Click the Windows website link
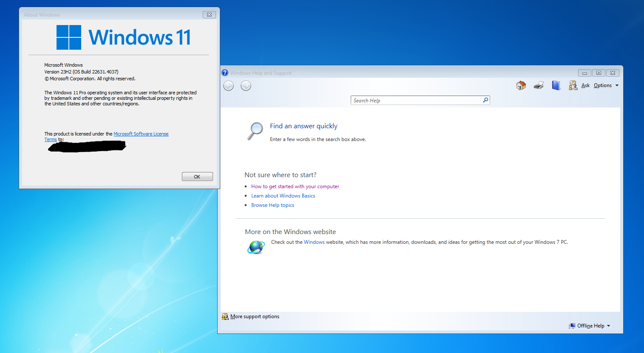This screenshot has width=644, height=353. 314,242
